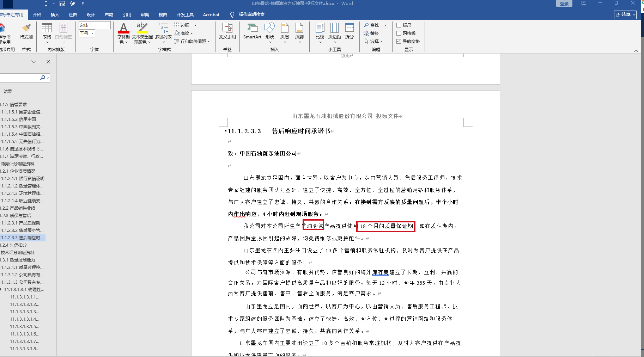
Task: Enable the 网格线 gridlines checkbox
Action: click(399, 33)
